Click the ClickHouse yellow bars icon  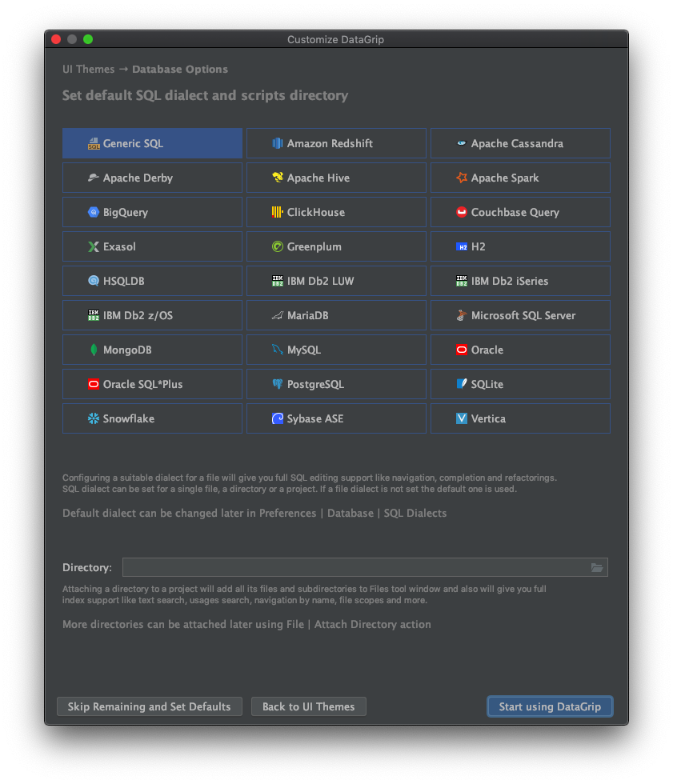click(278, 212)
